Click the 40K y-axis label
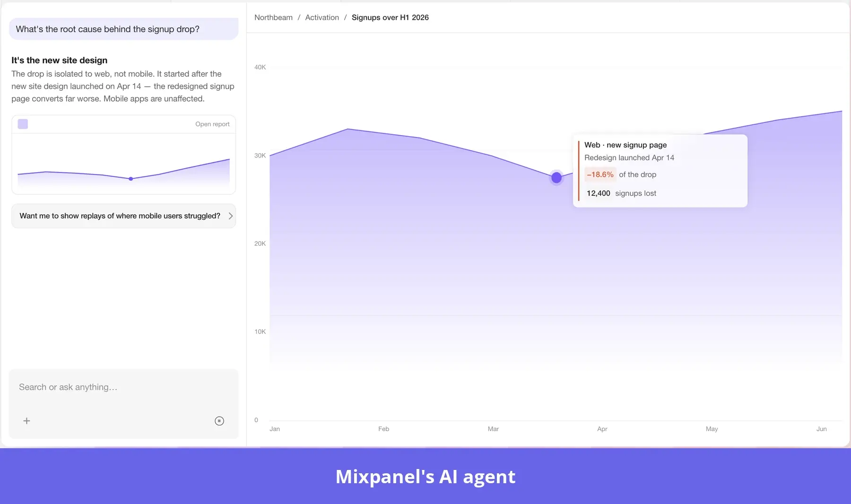The height and width of the screenshot is (504, 851). click(x=260, y=67)
